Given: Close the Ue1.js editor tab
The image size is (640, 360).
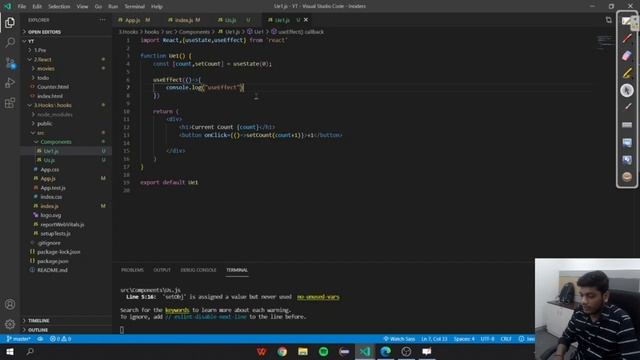Looking at the screenshot, I should [306, 20].
